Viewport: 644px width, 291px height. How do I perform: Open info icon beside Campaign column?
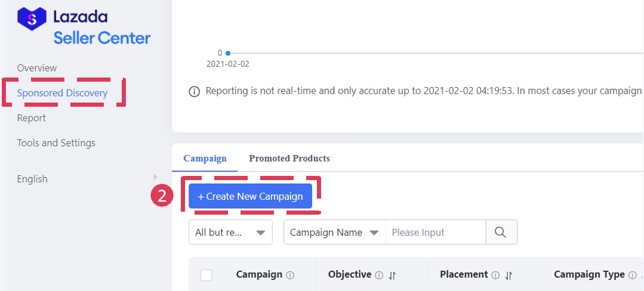[290, 275]
